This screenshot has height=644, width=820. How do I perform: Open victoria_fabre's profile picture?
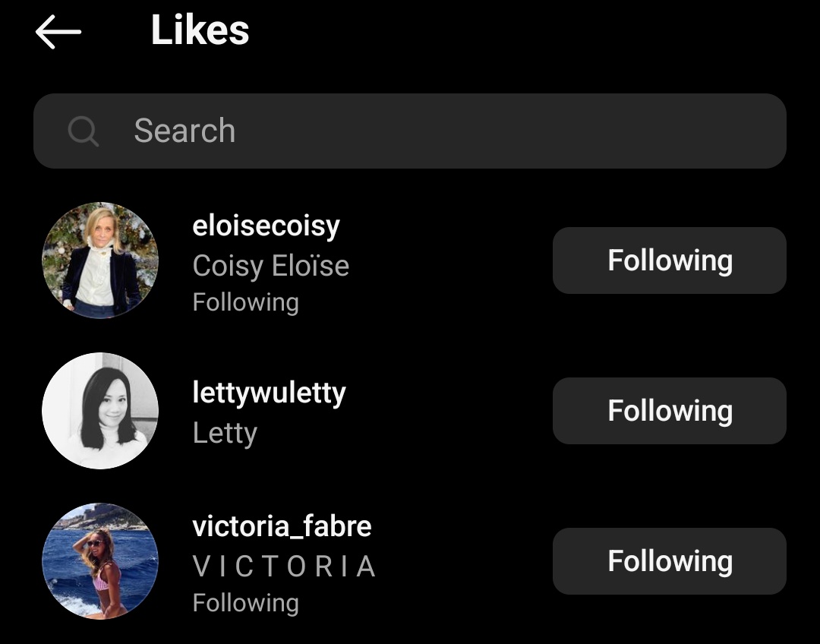(x=100, y=560)
